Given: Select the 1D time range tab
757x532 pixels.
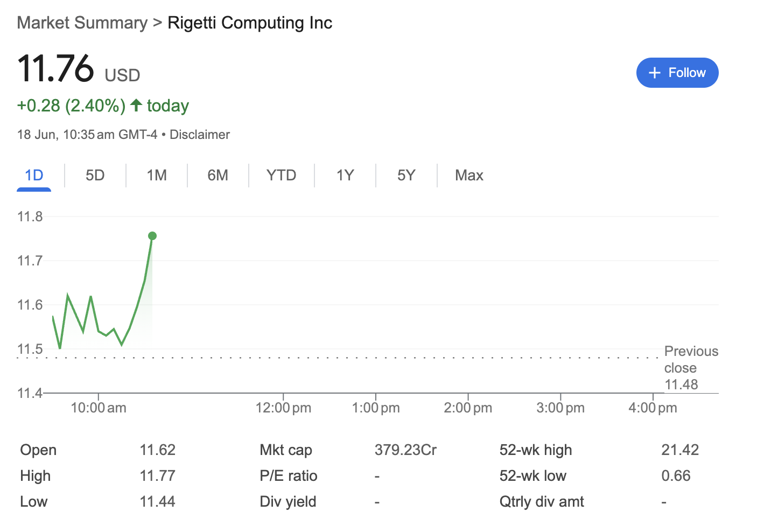Looking at the screenshot, I should 34,176.
